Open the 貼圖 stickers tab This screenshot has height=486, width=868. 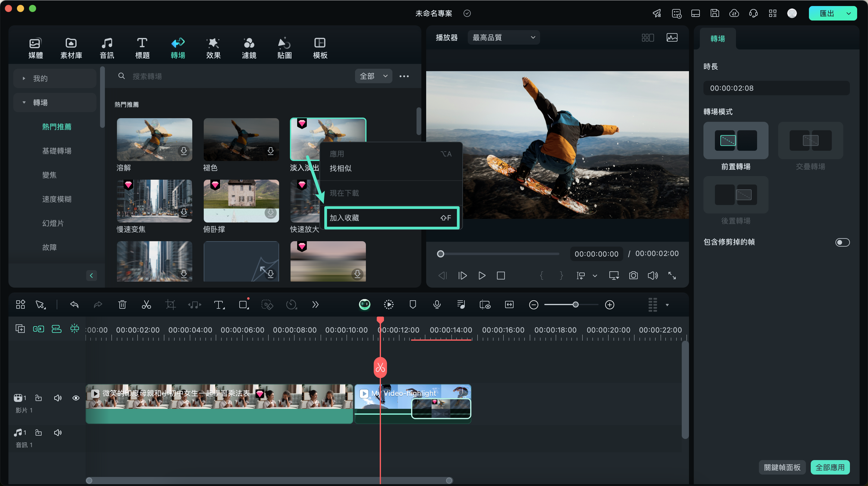pyautogui.click(x=285, y=48)
